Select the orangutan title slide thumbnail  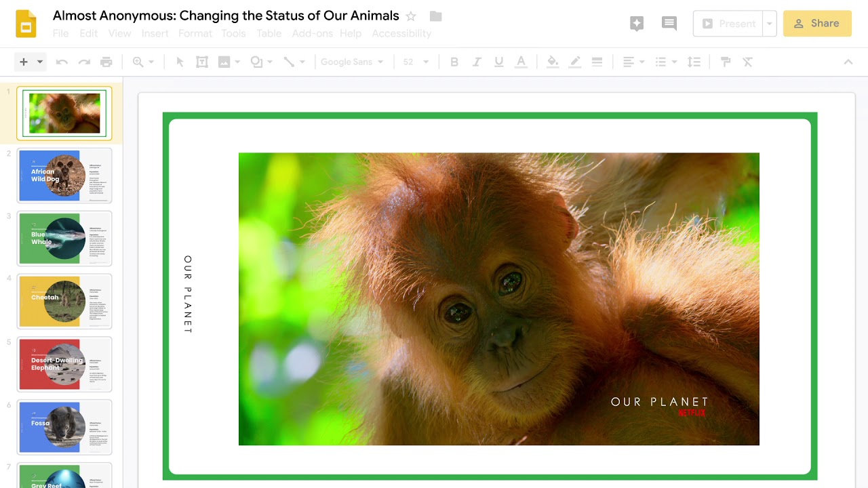[64, 113]
